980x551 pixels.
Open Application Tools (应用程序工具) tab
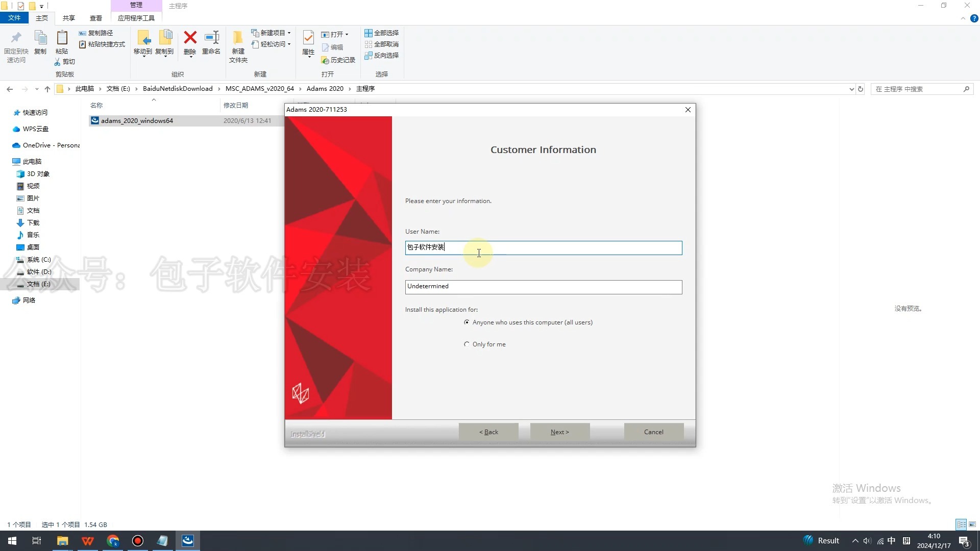click(136, 18)
